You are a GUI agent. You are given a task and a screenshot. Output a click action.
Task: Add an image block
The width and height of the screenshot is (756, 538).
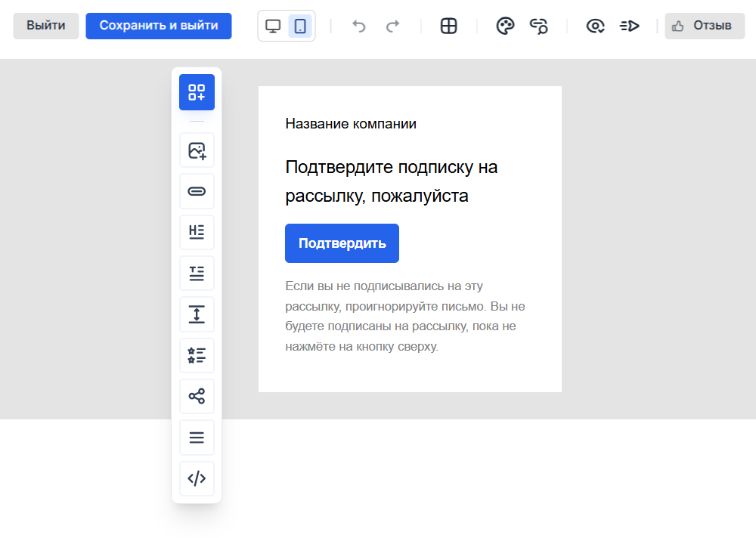197,151
